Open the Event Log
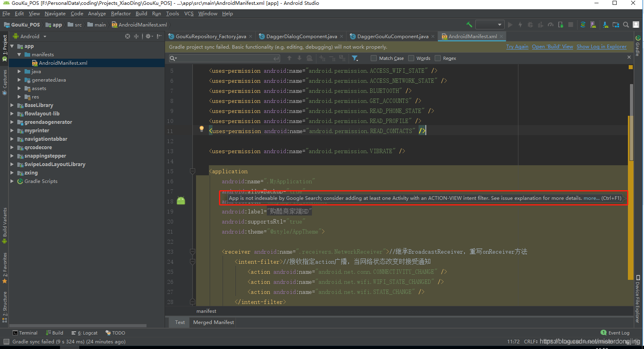 coord(615,333)
